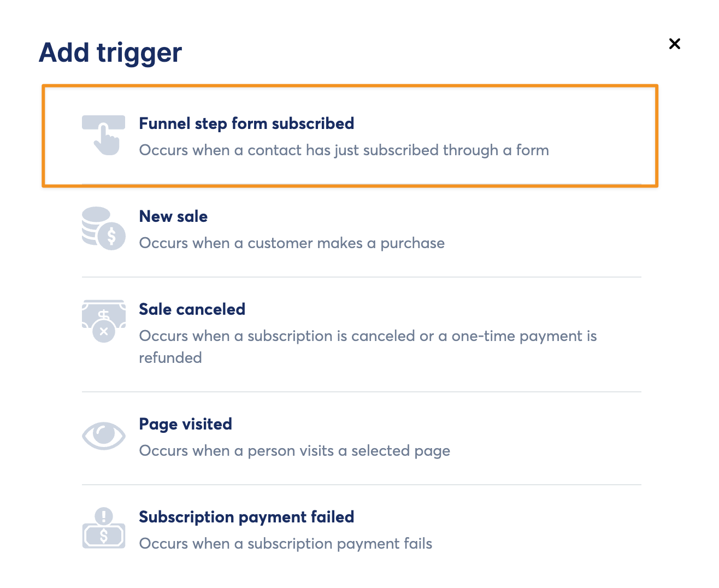
Task: Close the Add trigger dialog
Action: [x=674, y=44]
